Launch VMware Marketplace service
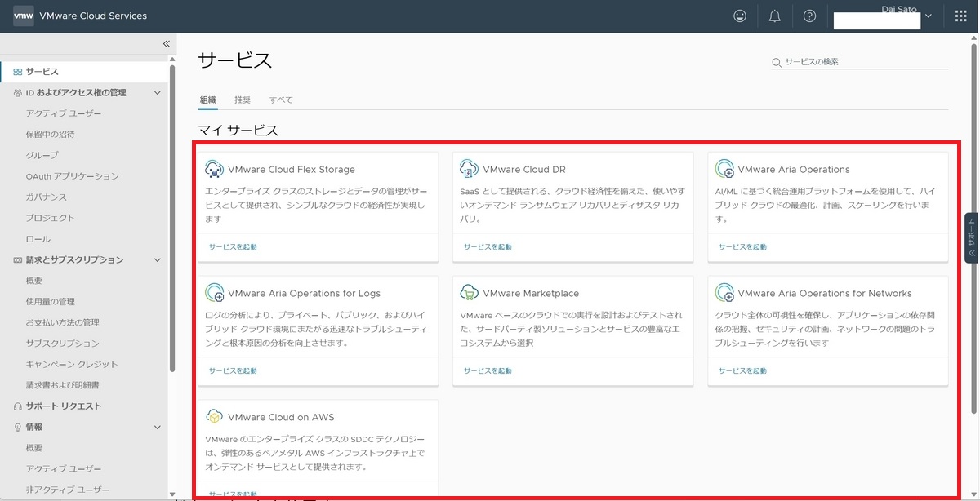 pyautogui.click(x=488, y=370)
